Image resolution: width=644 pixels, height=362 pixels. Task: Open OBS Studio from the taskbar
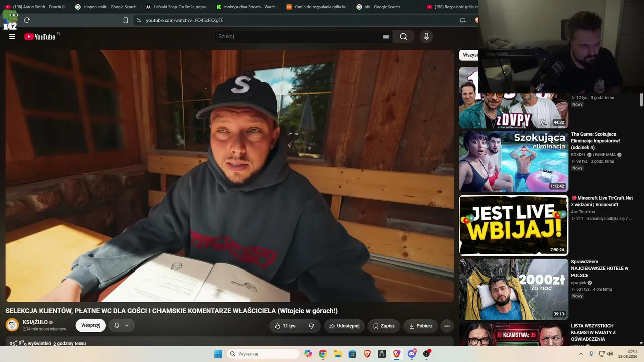427,354
